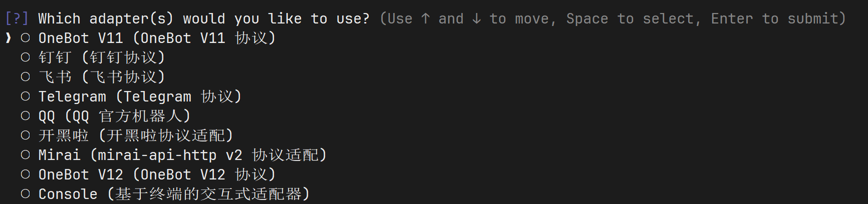This screenshot has height=204, width=868.
Task: Tick the 飞书 adapter circle
Action: [26, 77]
